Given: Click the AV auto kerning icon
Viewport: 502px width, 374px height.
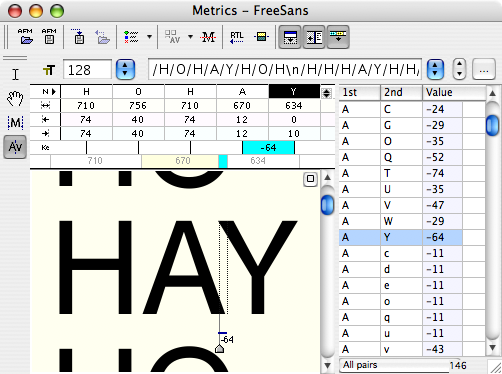Looking at the screenshot, I should pos(173,37).
